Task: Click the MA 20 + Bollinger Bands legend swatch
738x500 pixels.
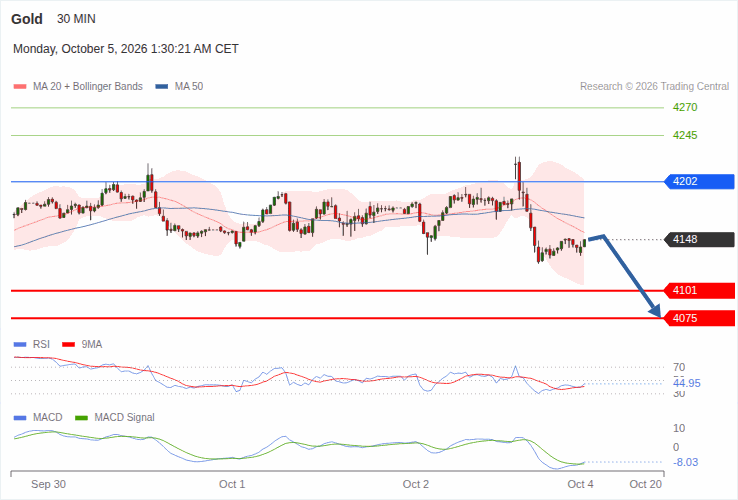Action: [20, 87]
